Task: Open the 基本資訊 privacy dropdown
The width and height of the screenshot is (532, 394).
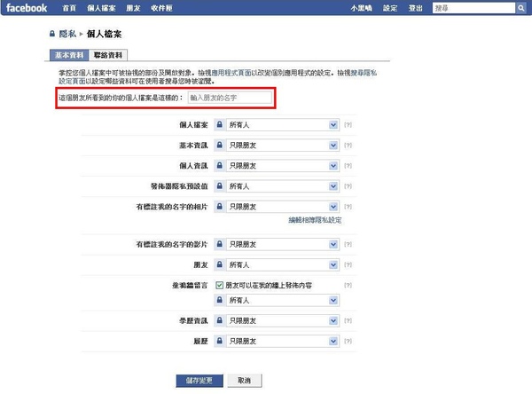Action: [x=283, y=145]
